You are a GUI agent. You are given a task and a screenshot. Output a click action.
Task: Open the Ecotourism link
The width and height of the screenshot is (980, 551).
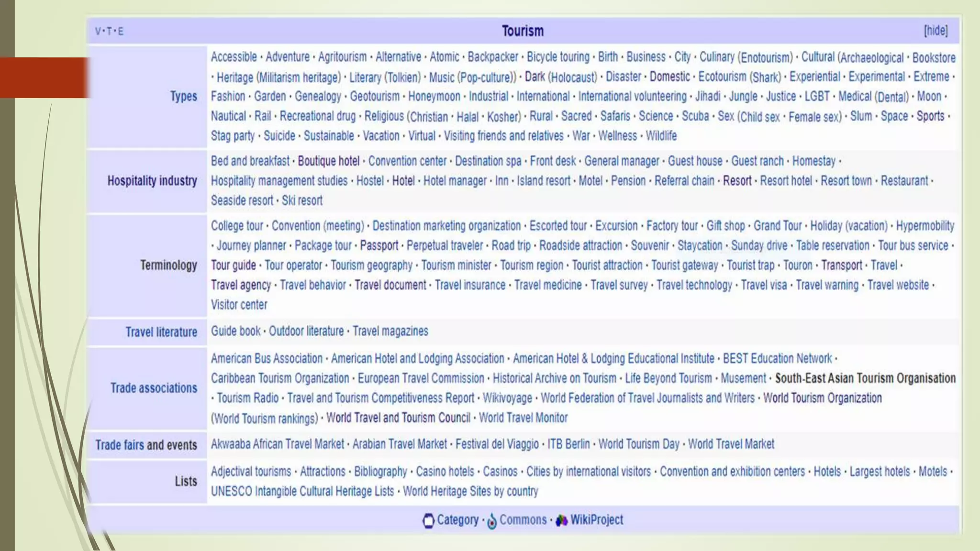point(722,77)
